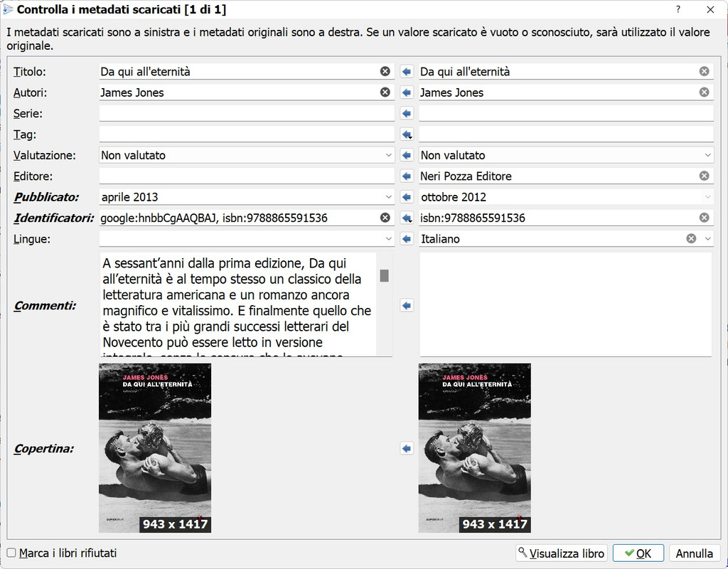The height and width of the screenshot is (569, 728).
Task: Expand the Italiano language dropdown
Action: coord(707,239)
